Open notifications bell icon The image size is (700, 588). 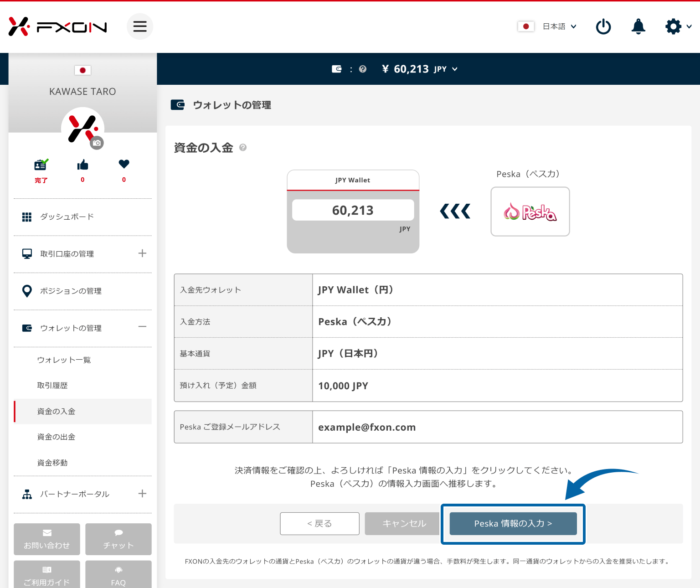click(x=638, y=26)
